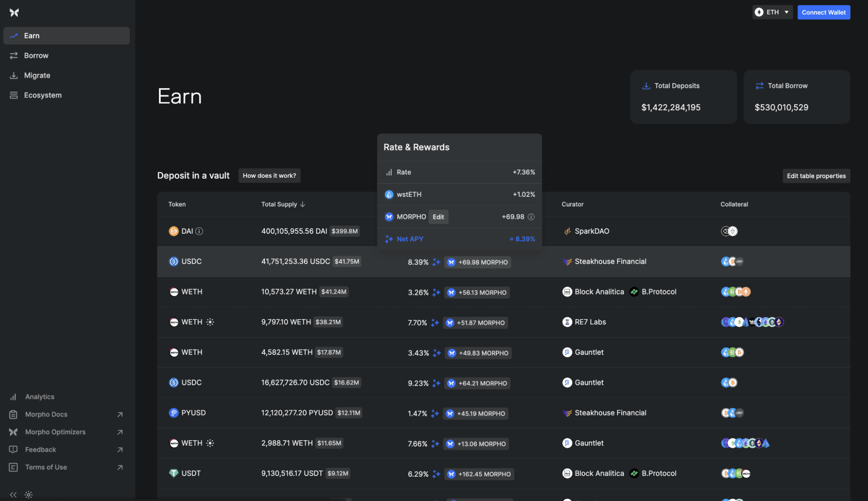Click the info icon beside +69.98 MORPHO
Viewport: 868px width, 501px height.
(x=531, y=217)
